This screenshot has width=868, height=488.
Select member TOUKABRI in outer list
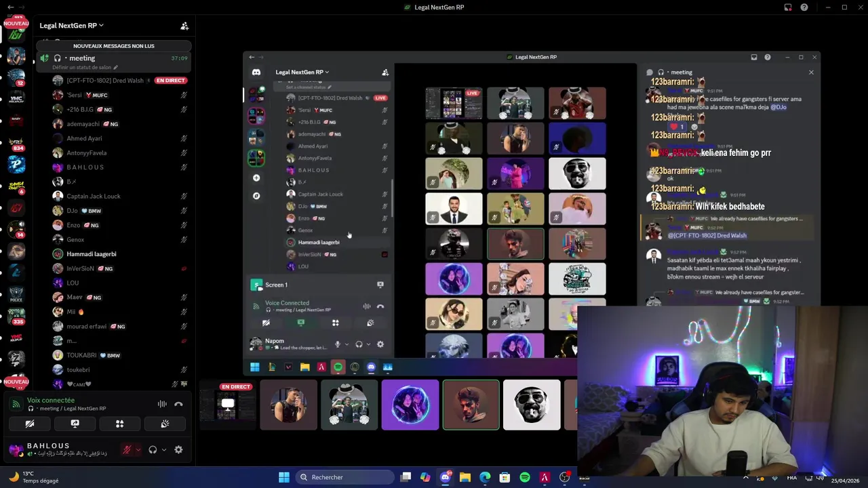113,355
